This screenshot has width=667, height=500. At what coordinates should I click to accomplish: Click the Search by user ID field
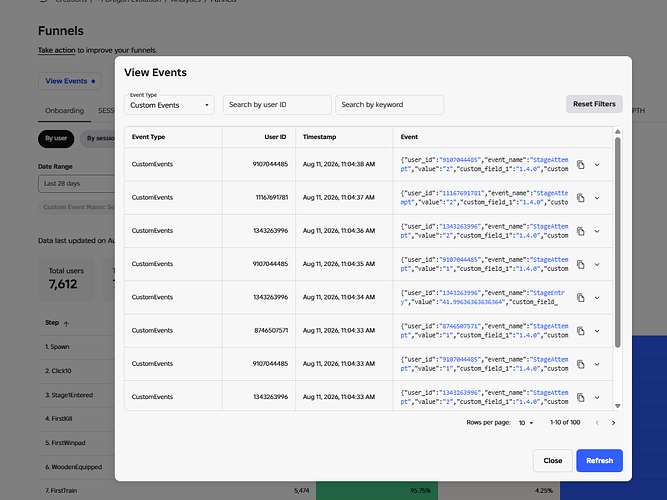pyautogui.click(x=277, y=105)
